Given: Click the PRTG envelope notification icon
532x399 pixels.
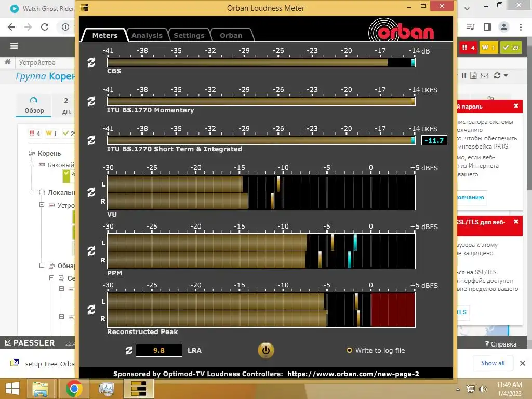Looking at the screenshot, I should (485, 76).
